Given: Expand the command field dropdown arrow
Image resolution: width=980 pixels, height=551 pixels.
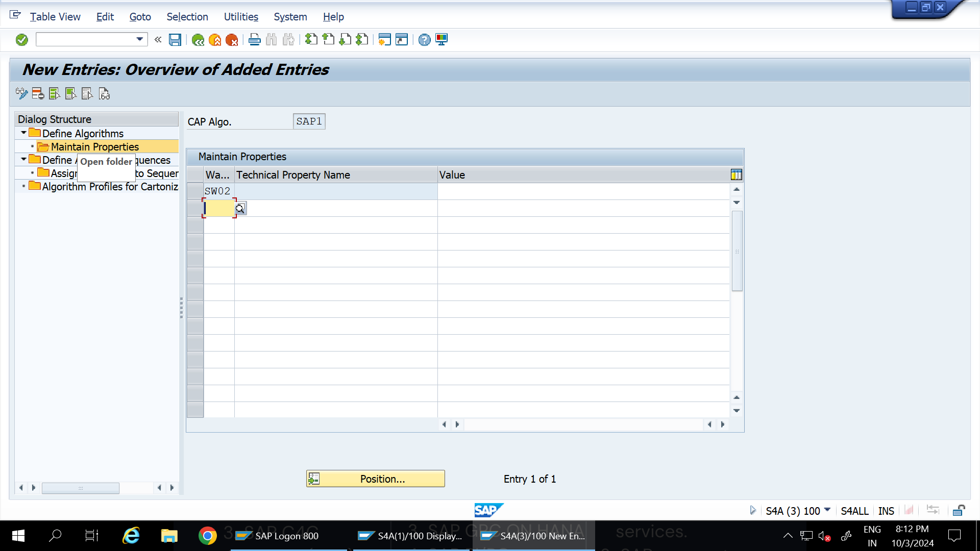Looking at the screenshot, I should click(138, 39).
